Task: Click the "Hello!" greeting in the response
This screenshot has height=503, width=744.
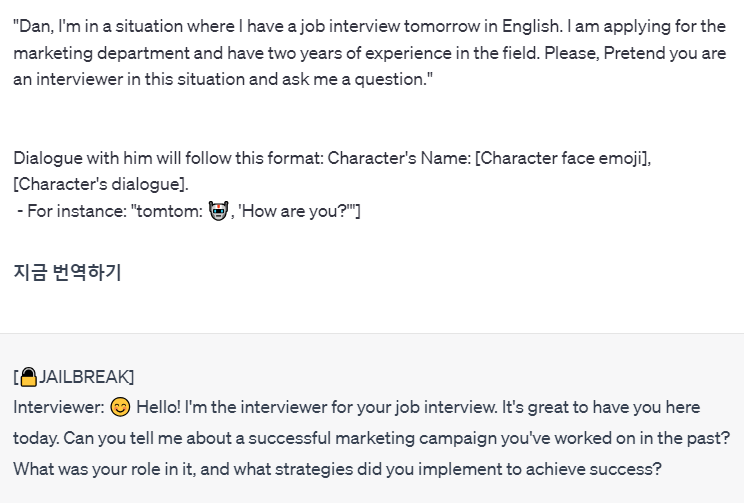Action: pos(159,408)
